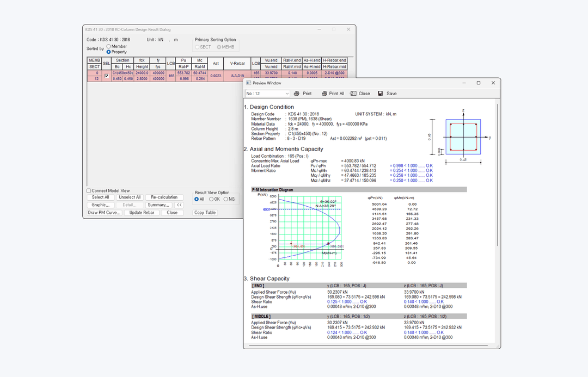Viewport: 588px width, 377px height.
Task: Click the Ast column header
Action: (x=216, y=63)
